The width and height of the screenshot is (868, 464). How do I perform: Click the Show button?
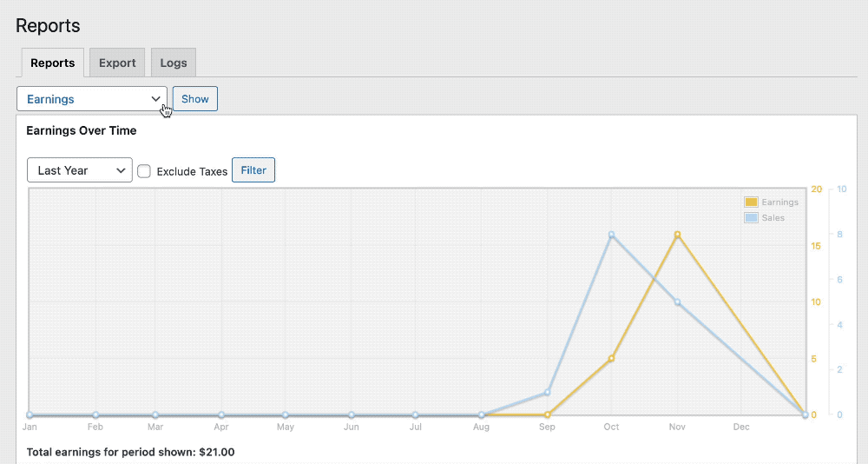pos(195,99)
